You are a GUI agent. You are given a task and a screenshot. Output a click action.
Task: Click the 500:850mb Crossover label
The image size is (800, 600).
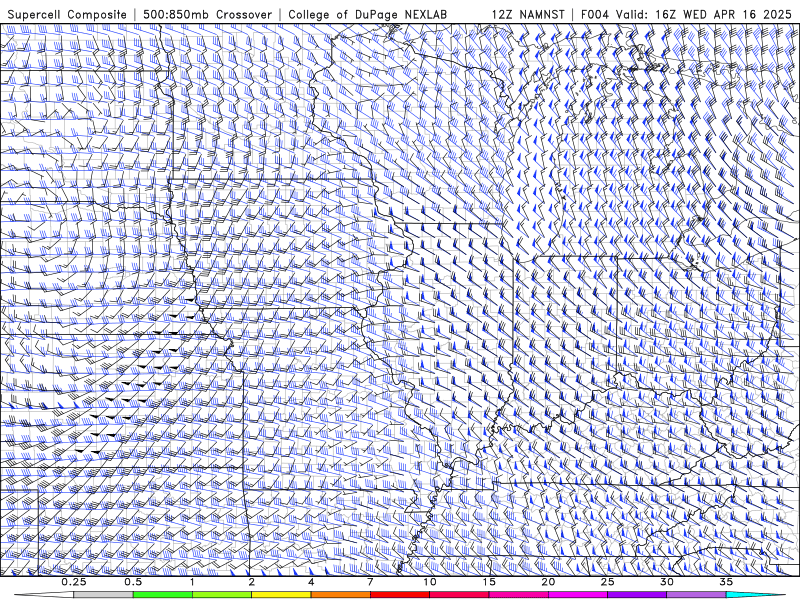(x=208, y=14)
